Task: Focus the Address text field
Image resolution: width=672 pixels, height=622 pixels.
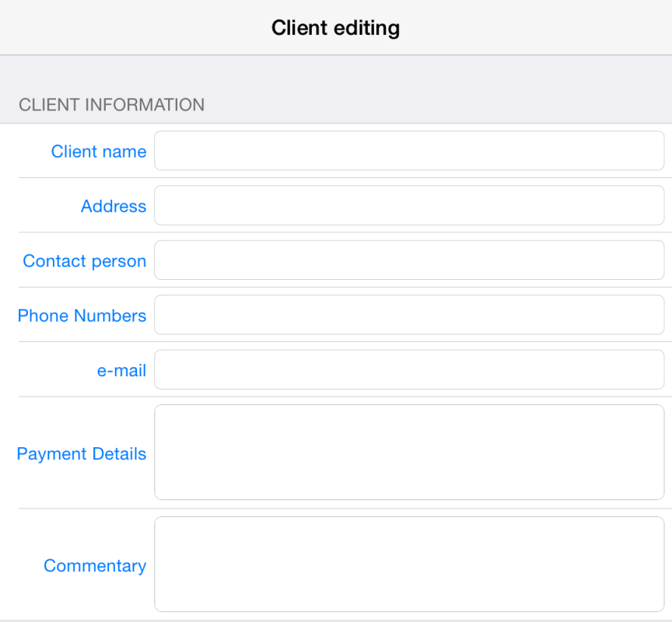Action: [409, 205]
